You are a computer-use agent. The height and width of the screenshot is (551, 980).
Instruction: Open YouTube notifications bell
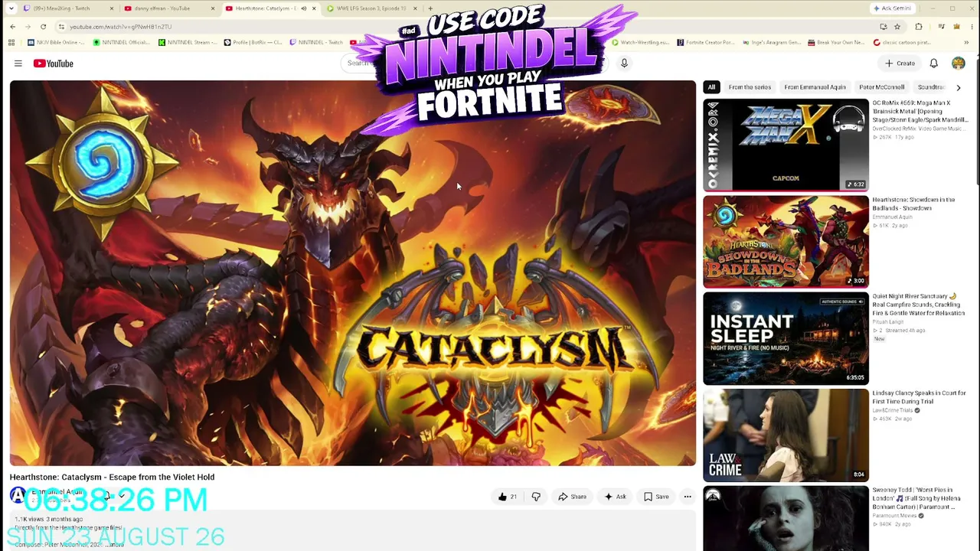(934, 64)
